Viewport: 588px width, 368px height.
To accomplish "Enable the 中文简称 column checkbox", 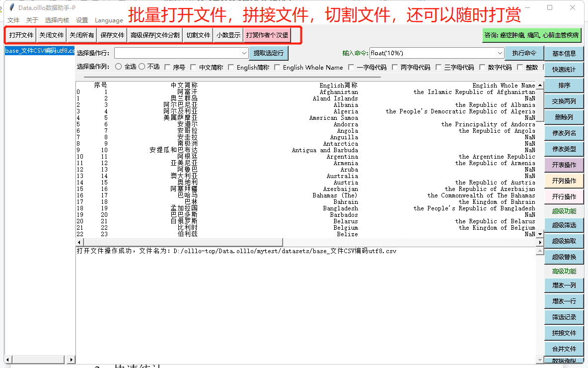I will point(191,67).
